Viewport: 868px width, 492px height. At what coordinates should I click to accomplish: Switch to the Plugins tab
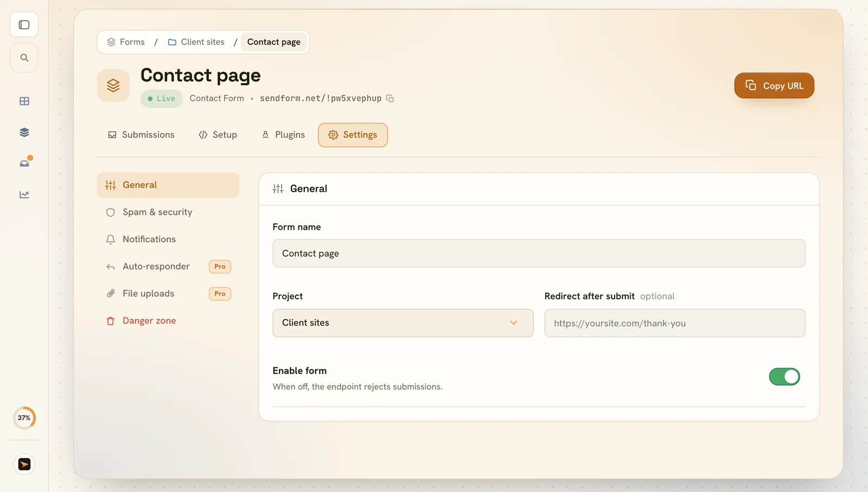coord(283,135)
